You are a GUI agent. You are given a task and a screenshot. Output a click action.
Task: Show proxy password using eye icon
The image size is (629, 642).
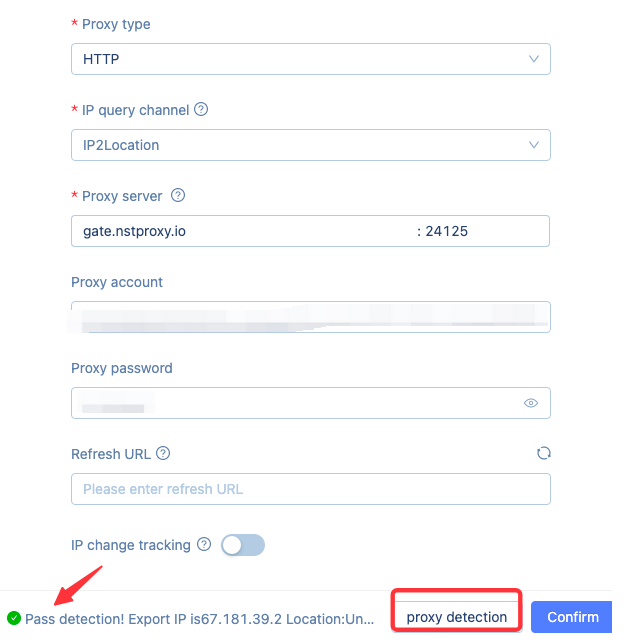click(531, 403)
